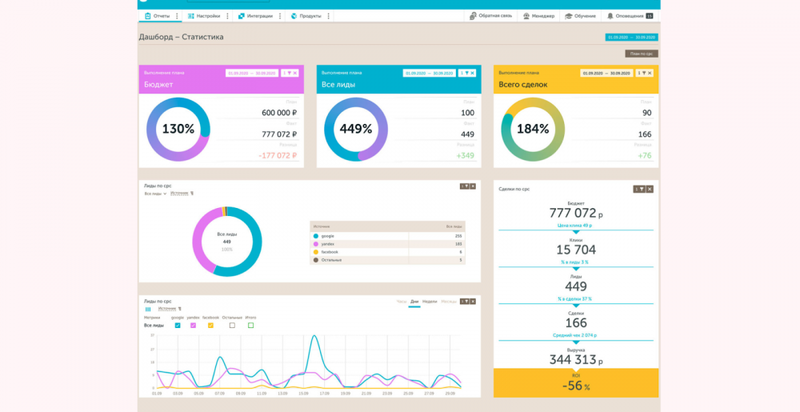This screenshot has width=800, height=412.
Task: Open Обучение graduation cap icon
Action: click(x=568, y=16)
